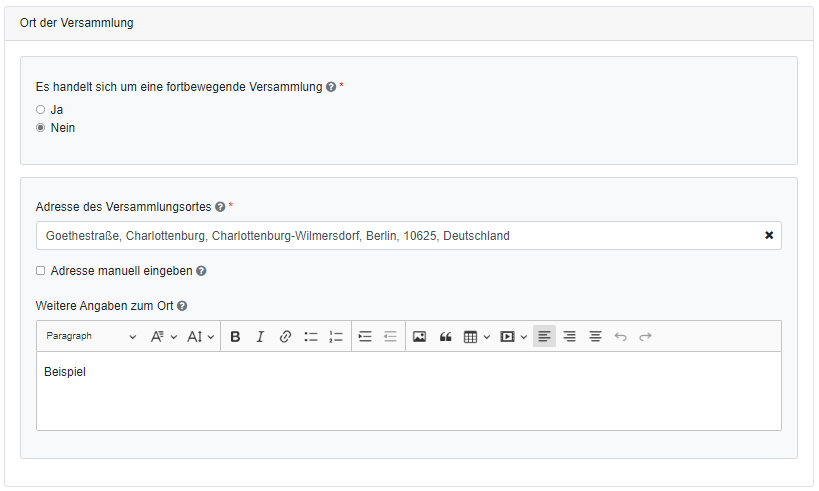Create a bulleted list

(x=311, y=337)
